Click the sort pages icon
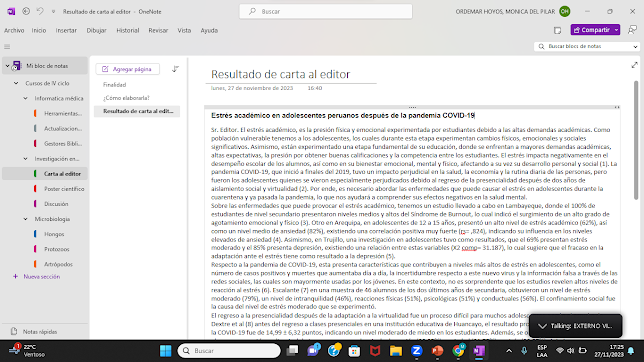 tap(175, 69)
